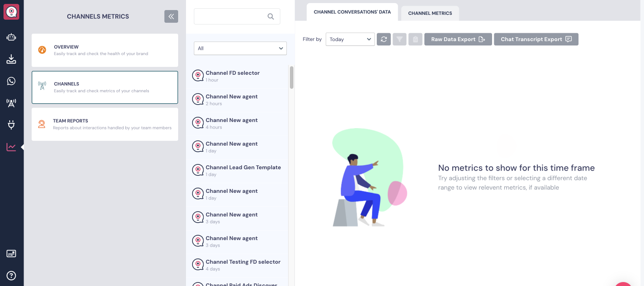Open WhatsApp settings via sidebar icon
This screenshot has height=286, width=644.
pos(11,81)
